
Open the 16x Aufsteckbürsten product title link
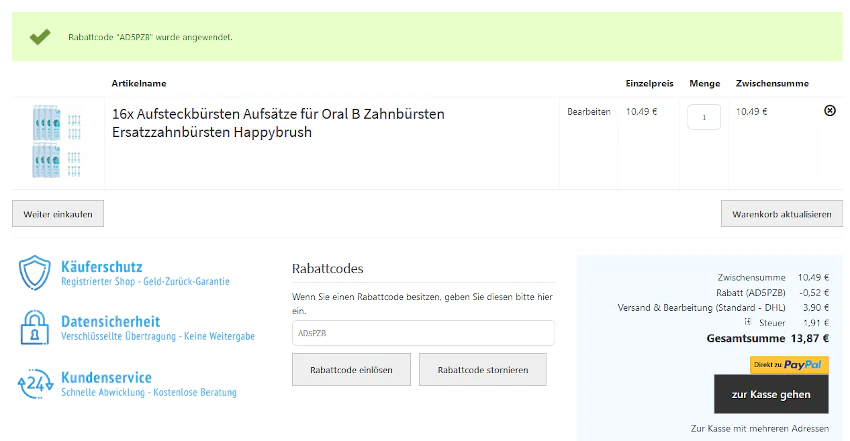tap(278, 123)
